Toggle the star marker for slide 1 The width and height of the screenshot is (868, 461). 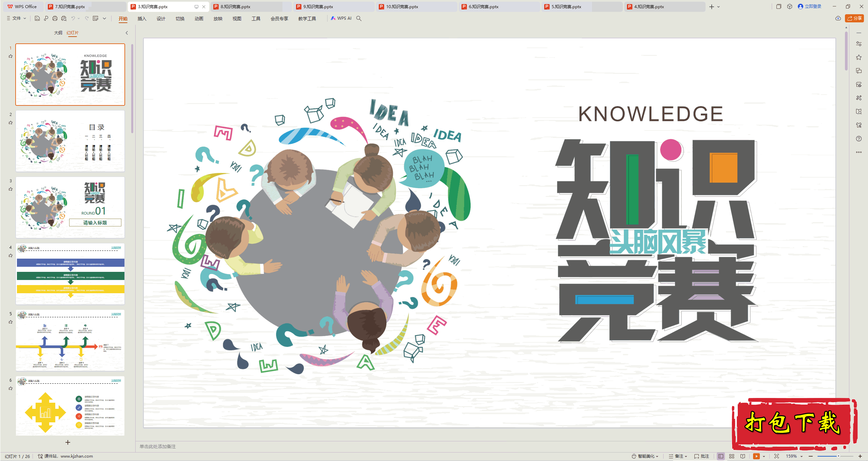click(11, 56)
